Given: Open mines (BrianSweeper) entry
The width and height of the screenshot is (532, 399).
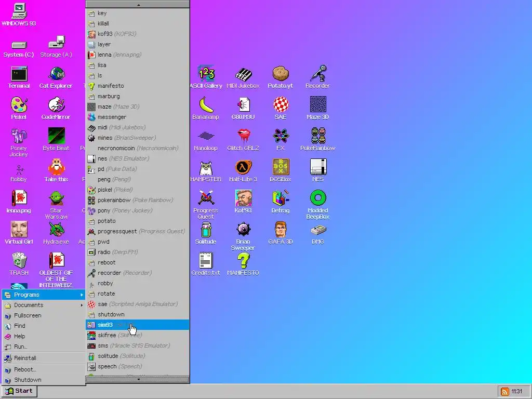Looking at the screenshot, I should click(137, 138).
